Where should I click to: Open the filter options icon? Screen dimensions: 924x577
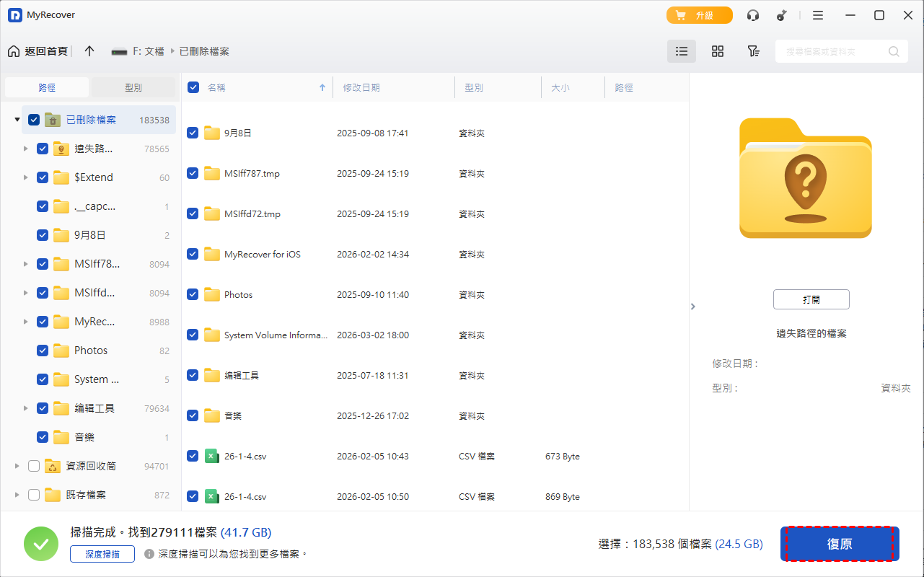(x=753, y=51)
